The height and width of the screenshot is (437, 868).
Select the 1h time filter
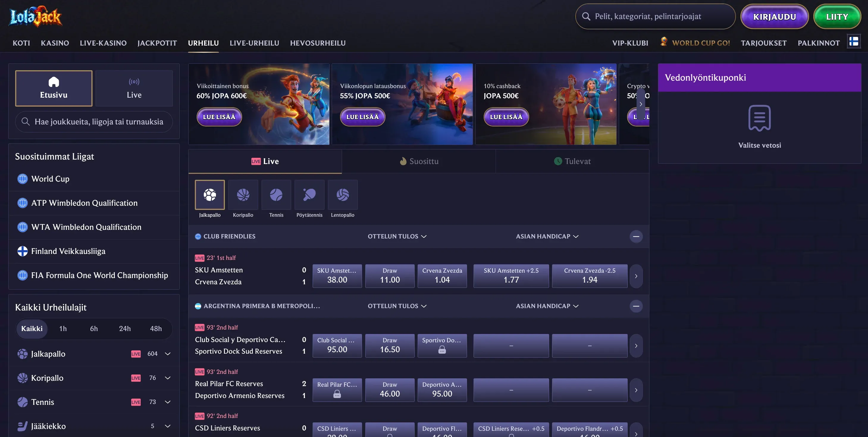coord(63,328)
